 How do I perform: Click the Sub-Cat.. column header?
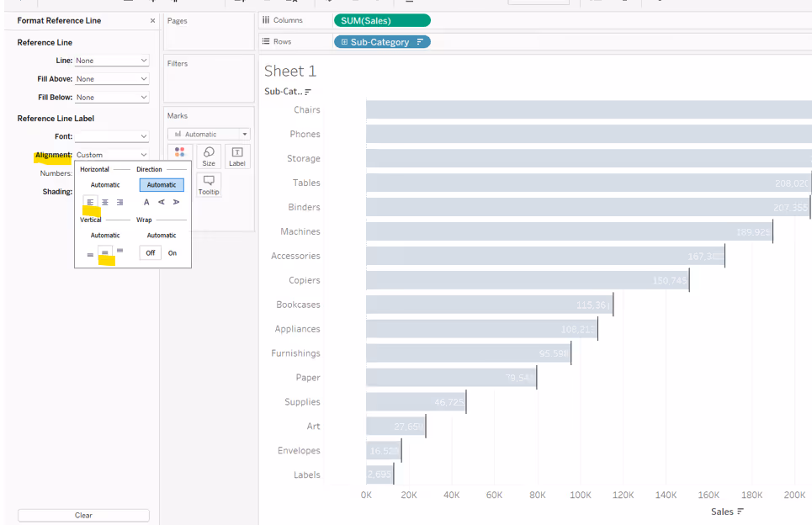tap(283, 92)
